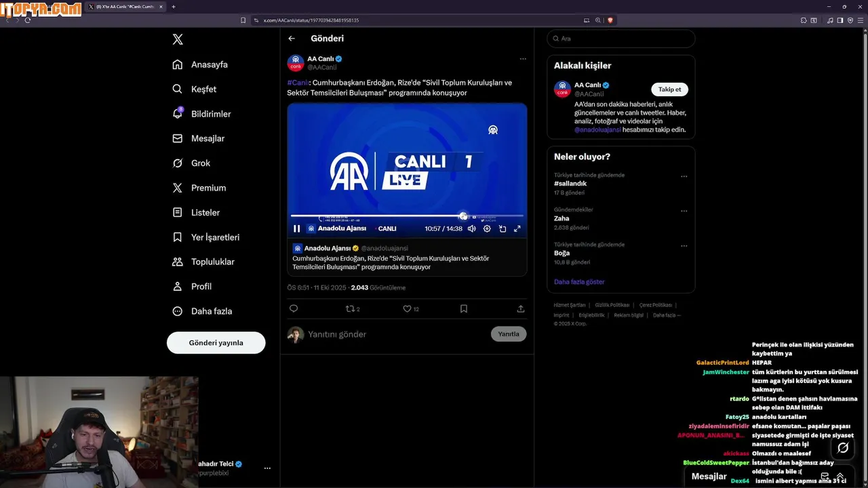Enter fullscreen video mode
Screen dimensions: 868x488
point(517,228)
